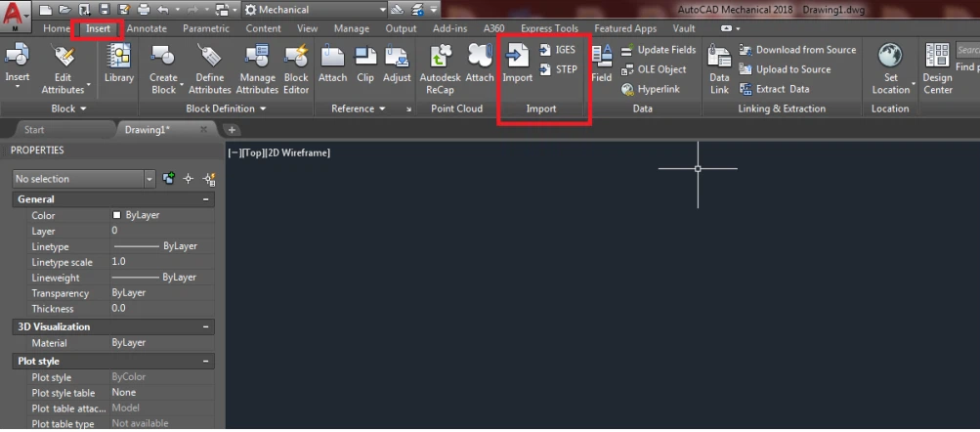Click the Hyperlink tool

pos(653,89)
